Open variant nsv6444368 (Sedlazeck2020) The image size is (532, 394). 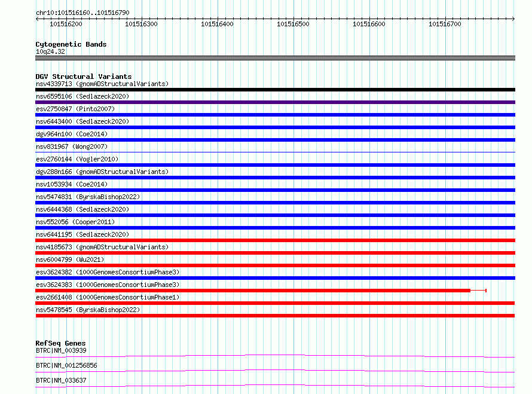pyautogui.click(x=82, y=209)
